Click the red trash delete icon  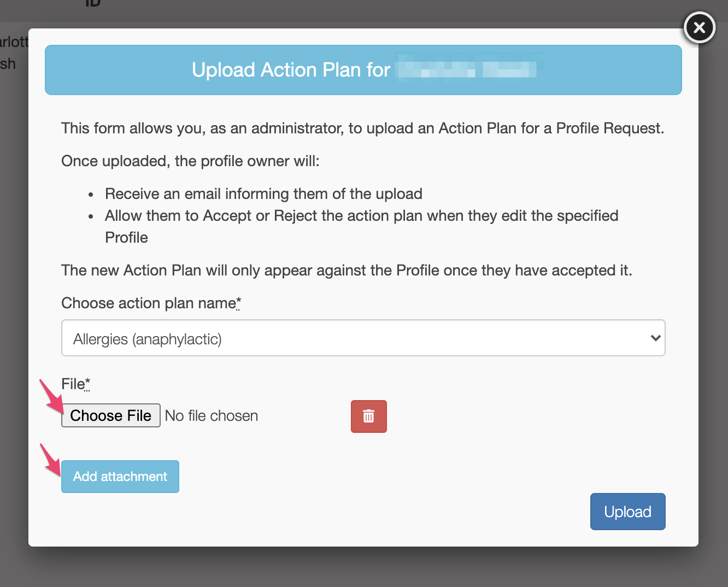pyautogui.click(x=368, y=416)
